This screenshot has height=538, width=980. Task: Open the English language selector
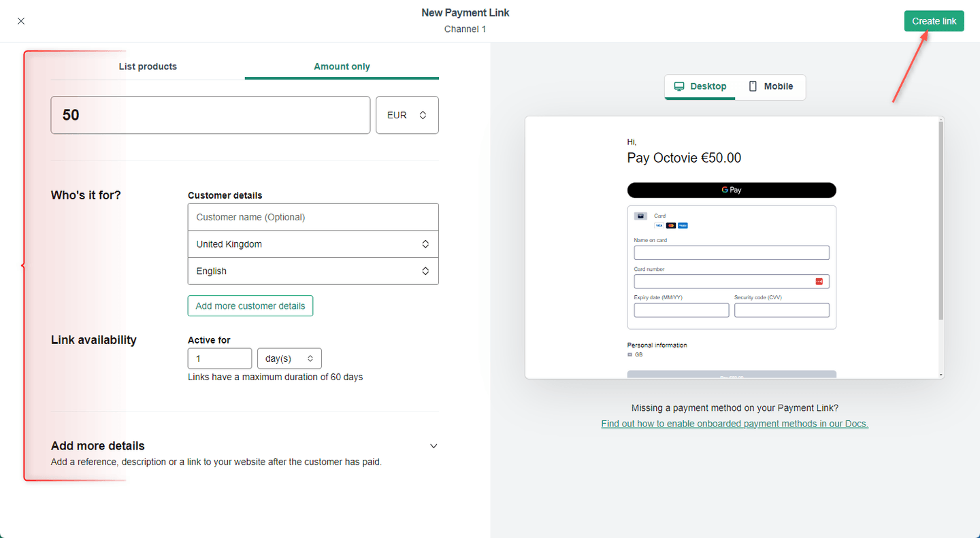(x=312, y=271)
